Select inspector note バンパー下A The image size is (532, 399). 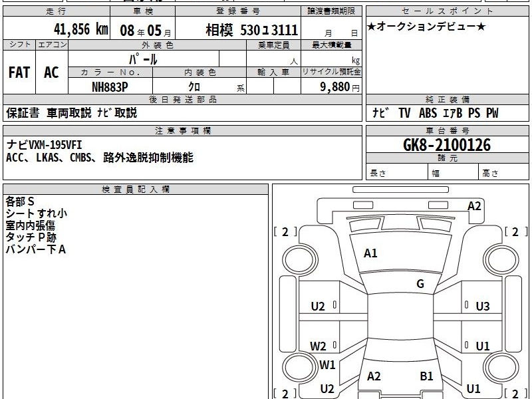(36, 249)
